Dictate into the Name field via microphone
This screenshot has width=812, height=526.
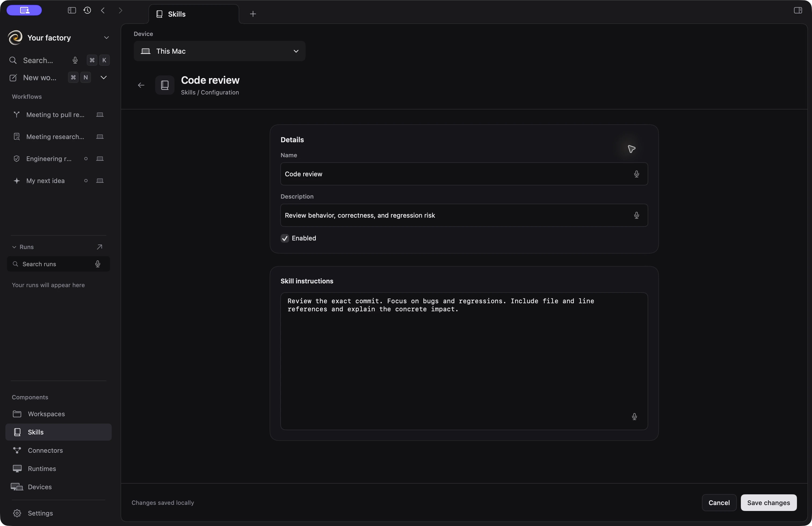pos(636,174)
